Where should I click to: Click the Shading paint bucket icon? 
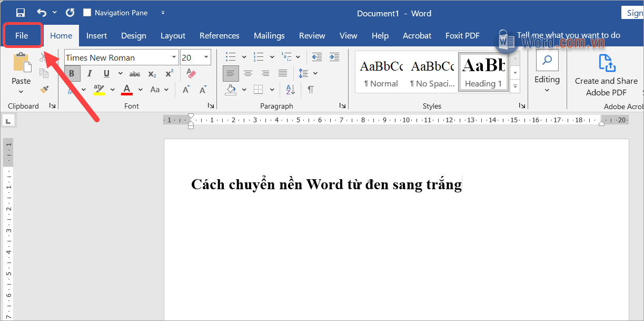[230, 90]
